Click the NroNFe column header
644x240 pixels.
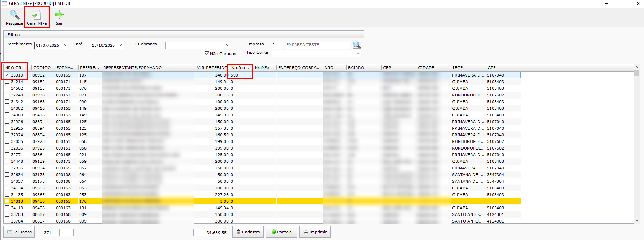click(x=265, y=68)
